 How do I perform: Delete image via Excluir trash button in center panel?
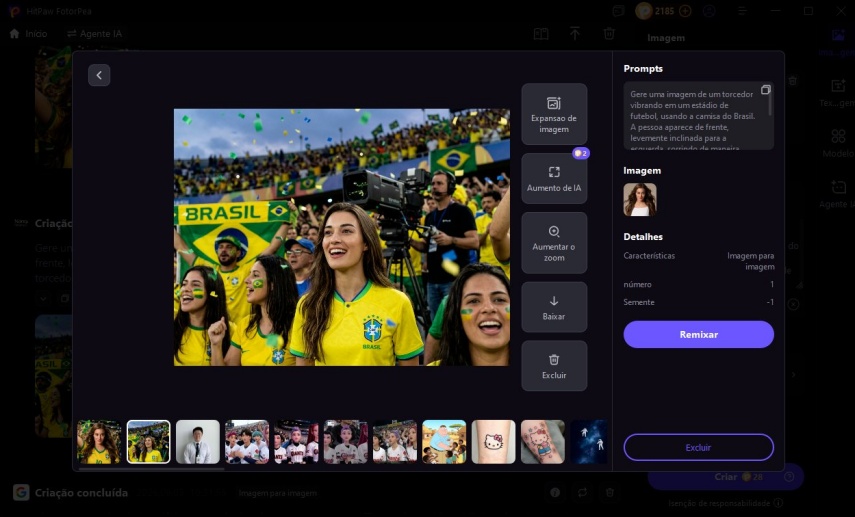tap(554, 366)
